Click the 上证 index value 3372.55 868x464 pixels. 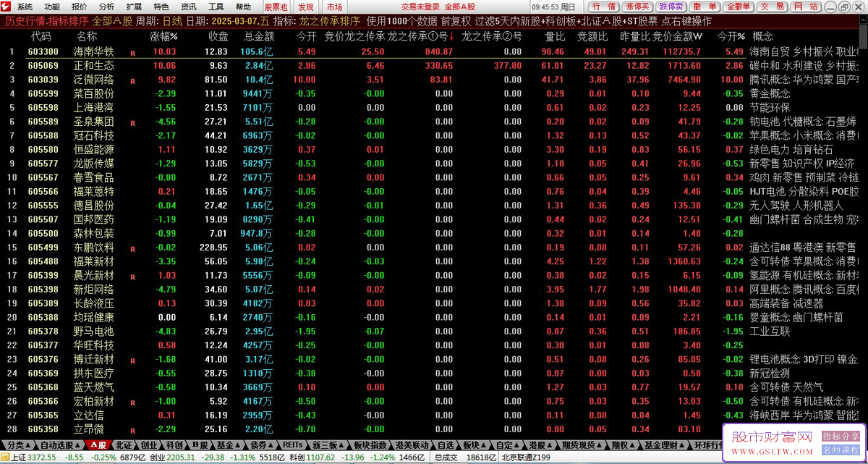tap(43, 457)
